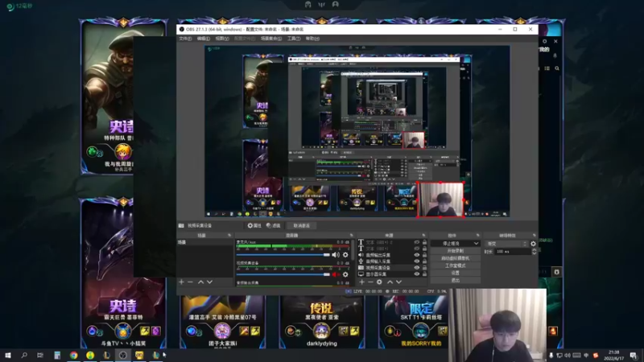Open the taskbar clock showing 21:38
Image resolution: width=644 pixels, height=362 pixels.
click(613, 355)
